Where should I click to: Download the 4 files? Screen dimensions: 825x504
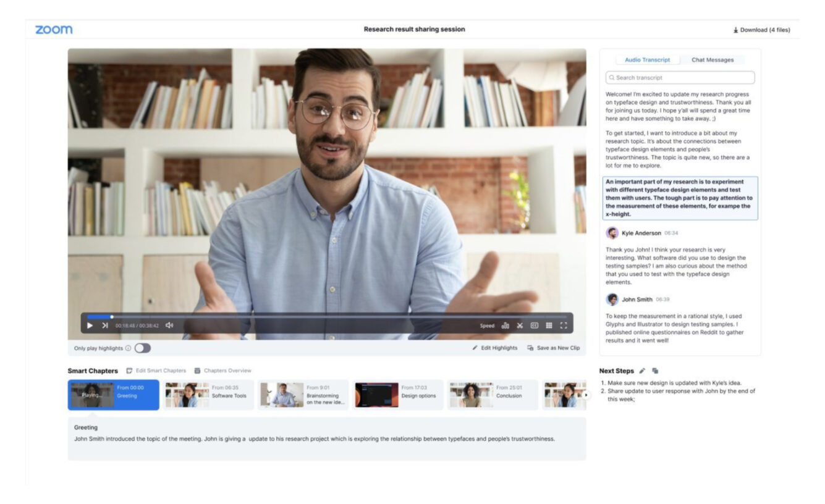[760, 28]
